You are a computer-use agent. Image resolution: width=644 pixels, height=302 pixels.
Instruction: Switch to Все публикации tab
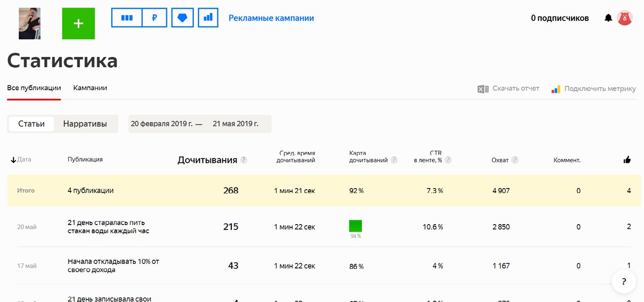click(34, 88)
